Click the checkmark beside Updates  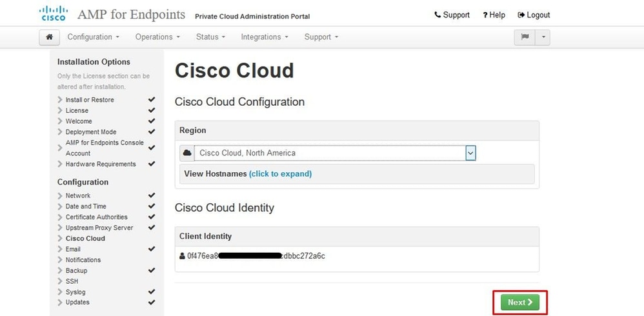[x=152, y=302]
